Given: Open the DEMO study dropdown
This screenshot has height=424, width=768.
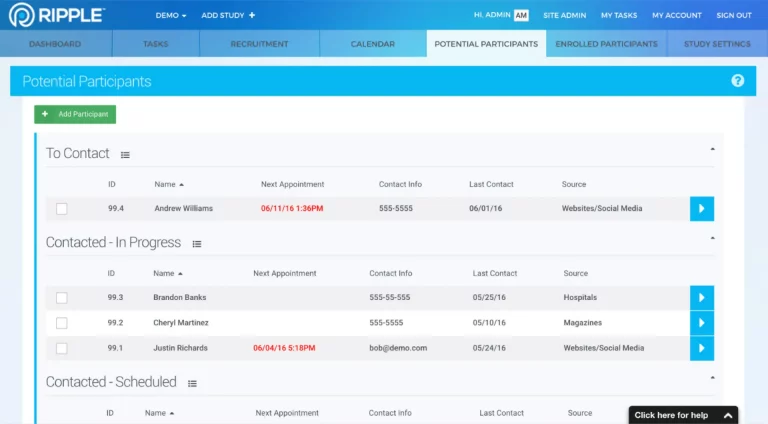Looking at the screenshot, I should point(171,15).
